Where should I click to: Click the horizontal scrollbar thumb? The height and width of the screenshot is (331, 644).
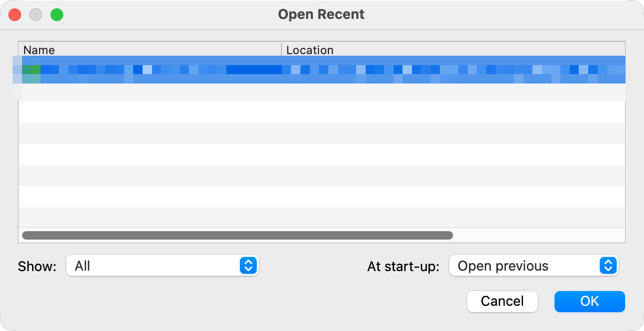click(x=237, y=235)
